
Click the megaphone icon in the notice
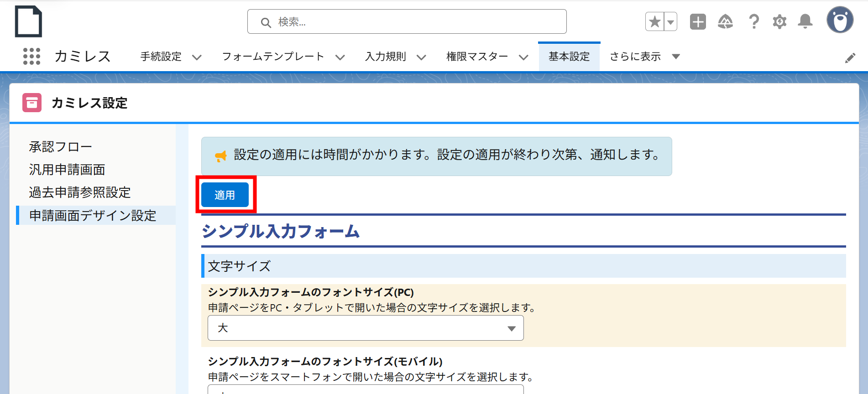coord(221,156)
